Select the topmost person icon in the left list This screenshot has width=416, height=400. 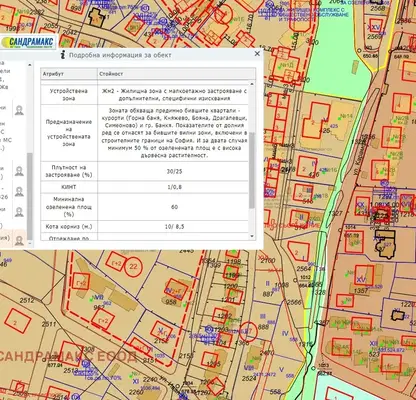(x=19, y=110)
